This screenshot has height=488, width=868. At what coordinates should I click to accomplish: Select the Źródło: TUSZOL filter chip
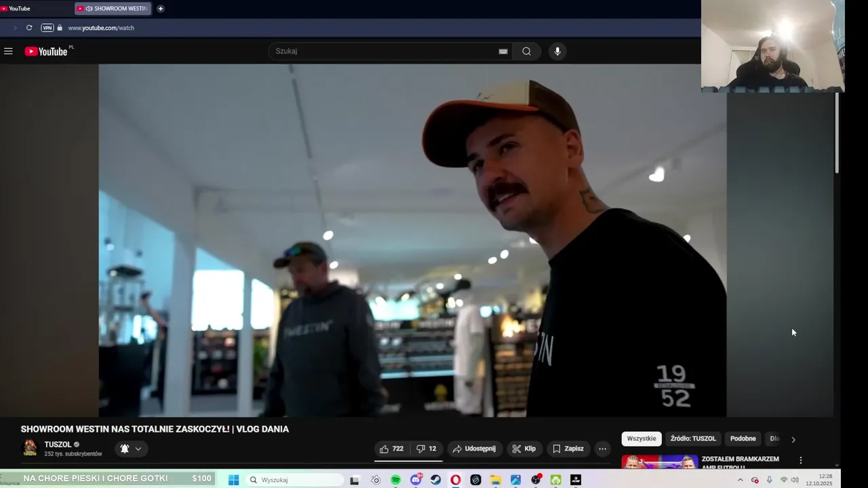point(693,439)
